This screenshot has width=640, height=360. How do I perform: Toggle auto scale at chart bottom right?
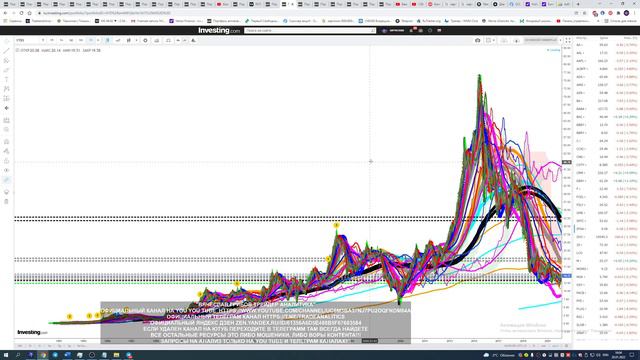(x=556, y=346)
